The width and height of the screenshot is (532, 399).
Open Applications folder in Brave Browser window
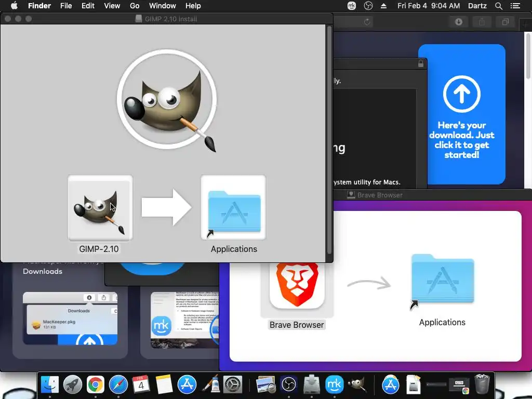tap(443, 281)
